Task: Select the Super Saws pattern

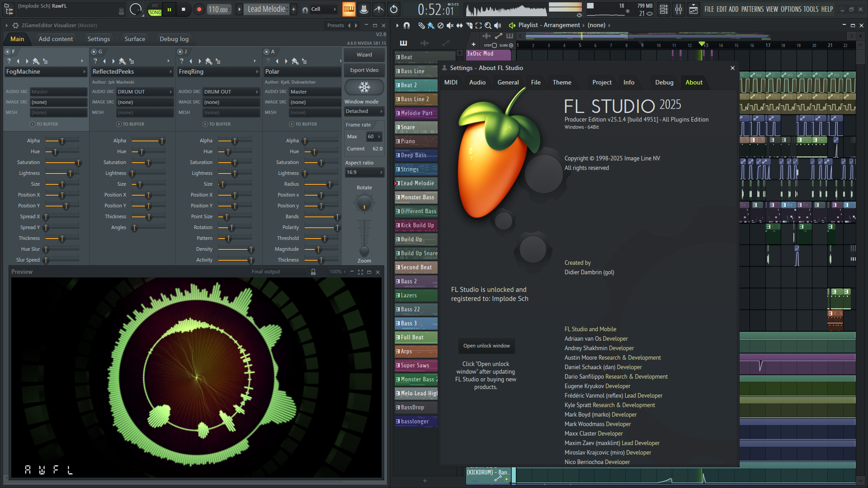Action: [x=416, y=365]
